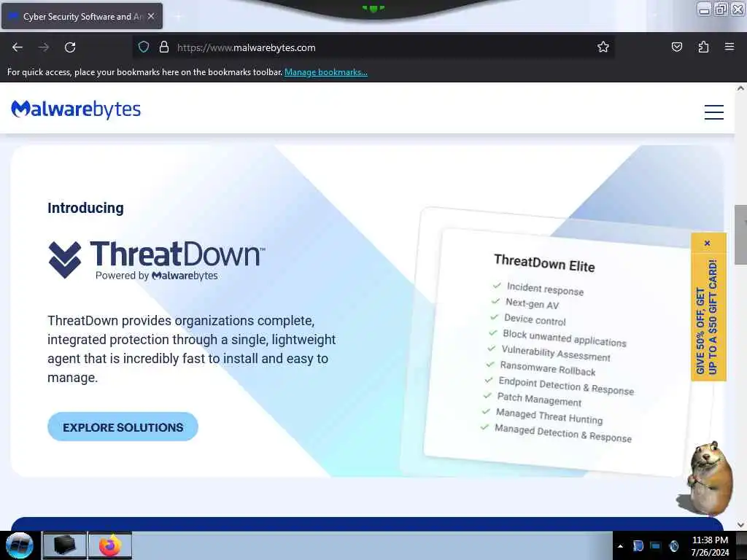
Task: Bookmark this page with the star icon
Action: coord(603,47)
